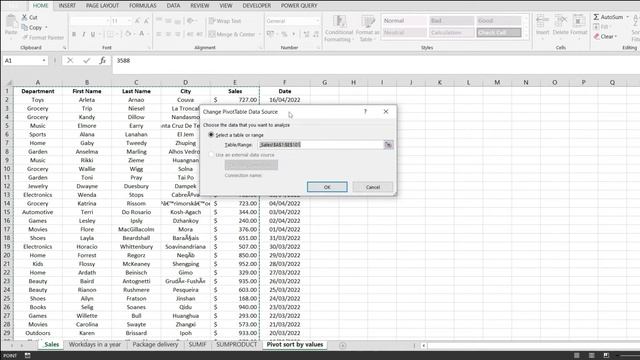
Task: Open the Copy dropdown arrow
Action: tap(46, 27)
